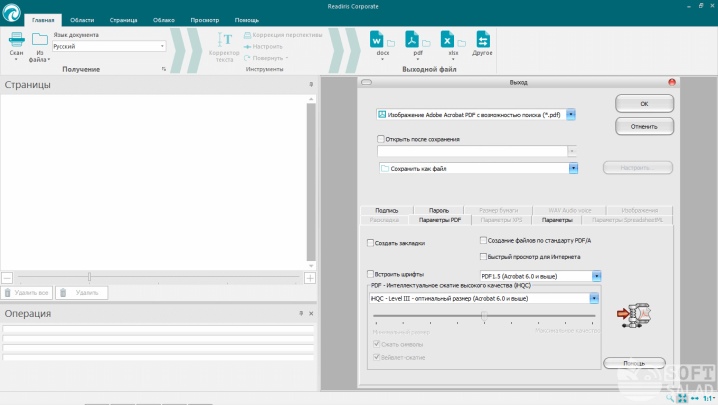Click folder icon beside docx output
This screenshot has width=718, height=405.
tap(391, 43)
